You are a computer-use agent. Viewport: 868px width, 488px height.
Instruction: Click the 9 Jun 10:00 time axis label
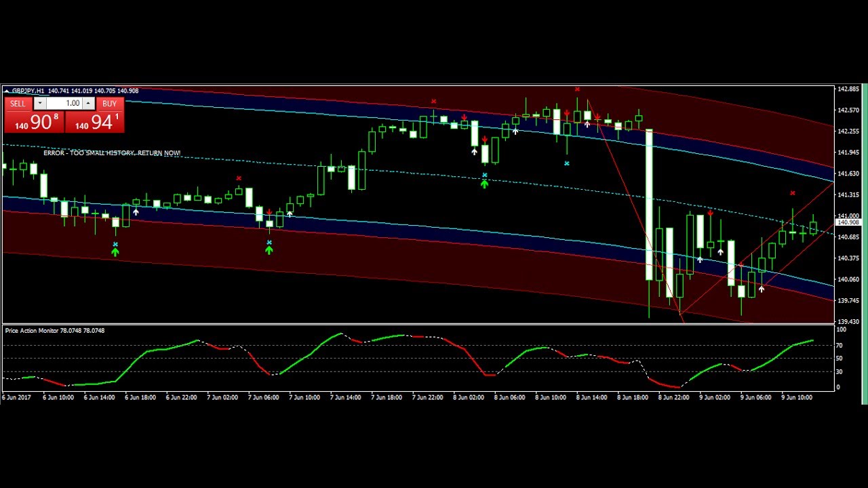coord(797,398)
